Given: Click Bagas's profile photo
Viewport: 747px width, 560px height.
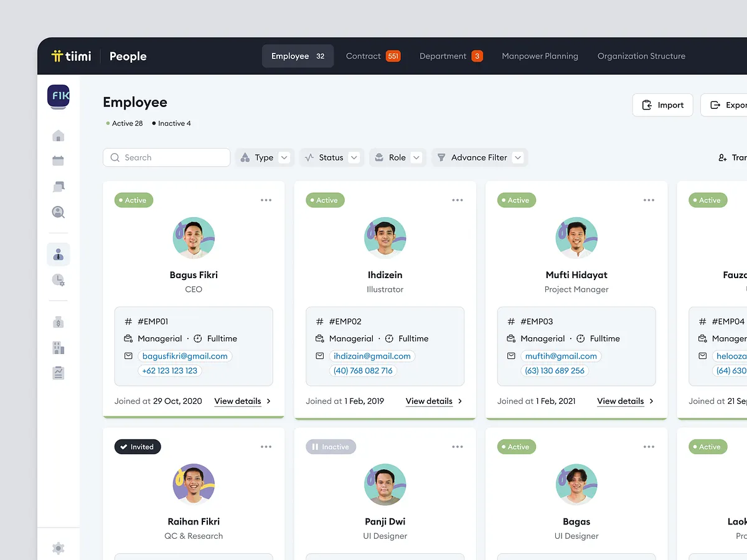Looking at the screenshot, I should 576,484.
